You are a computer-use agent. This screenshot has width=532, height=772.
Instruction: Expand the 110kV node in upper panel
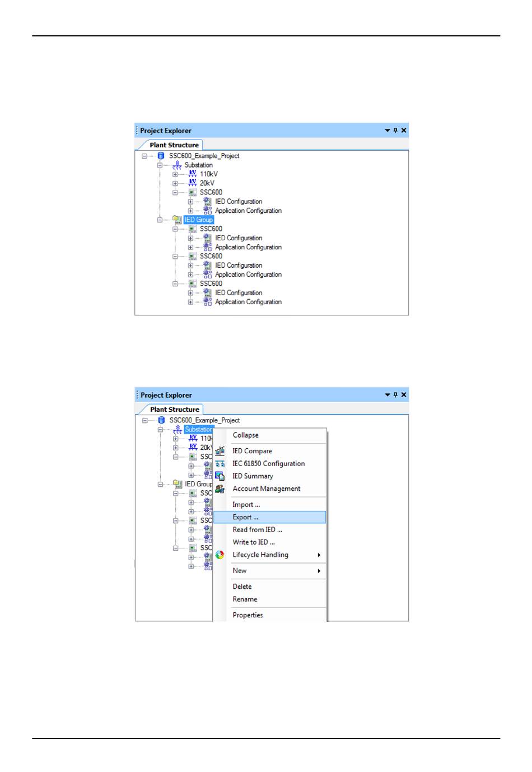pos(175,174)
